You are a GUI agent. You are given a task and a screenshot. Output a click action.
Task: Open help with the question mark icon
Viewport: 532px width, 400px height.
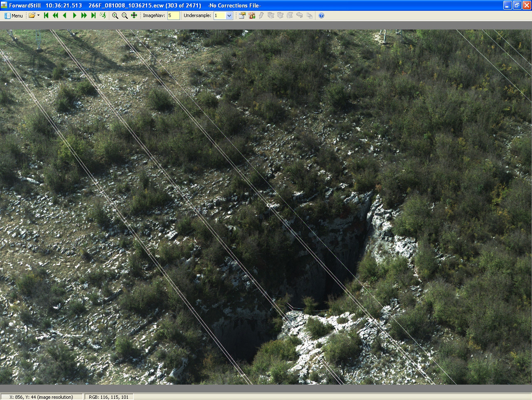[321, 15]
